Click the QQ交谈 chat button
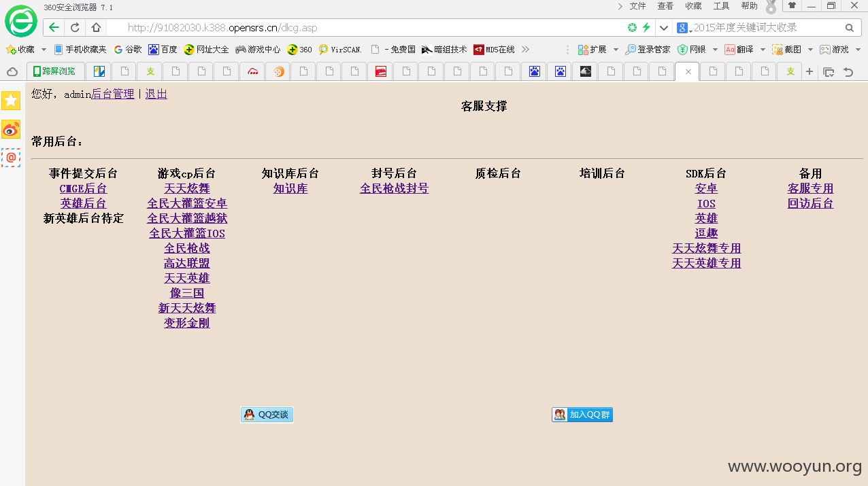Image resolution: width=868 pixels, height=486 pixels. [x=267, y=415]
